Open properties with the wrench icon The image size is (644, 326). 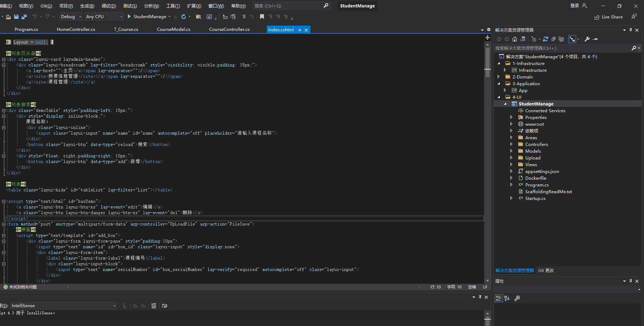click(x=587, y=39)
